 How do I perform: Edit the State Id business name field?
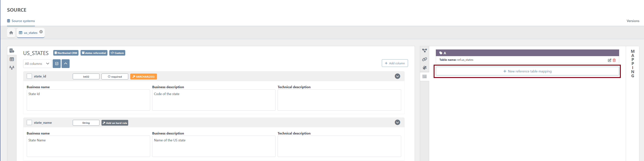tap(88, 100)
